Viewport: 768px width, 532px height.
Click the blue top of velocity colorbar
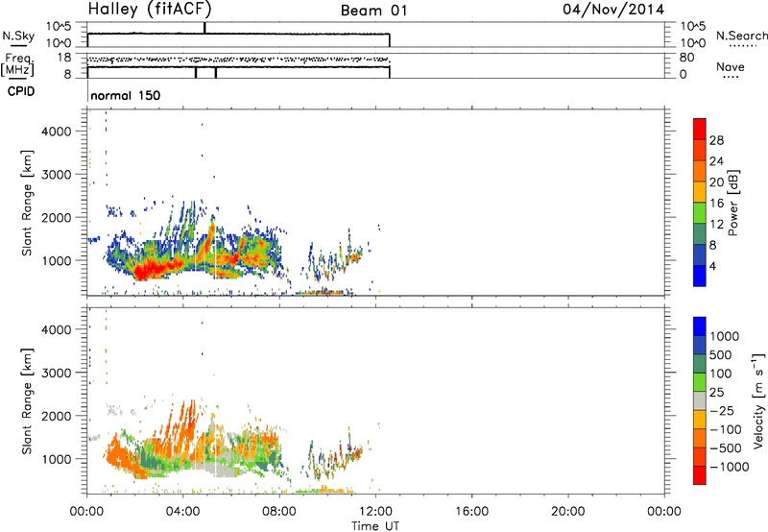(700, 326)
